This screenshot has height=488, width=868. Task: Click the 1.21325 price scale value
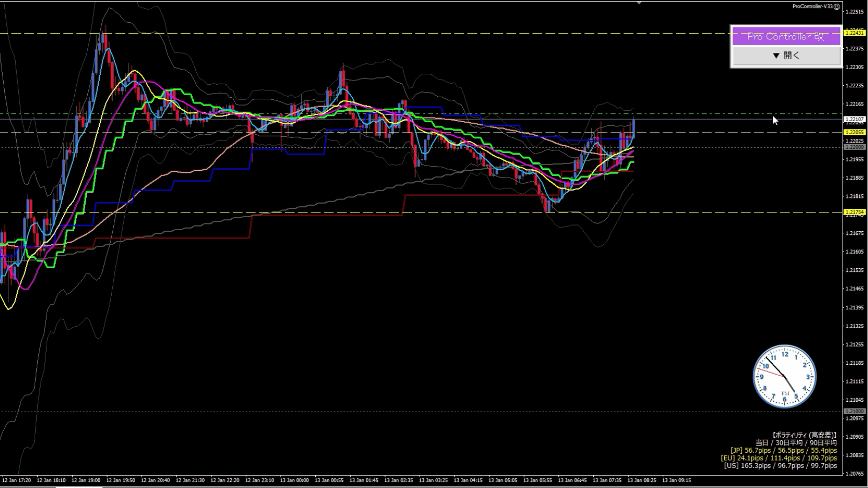854,326
